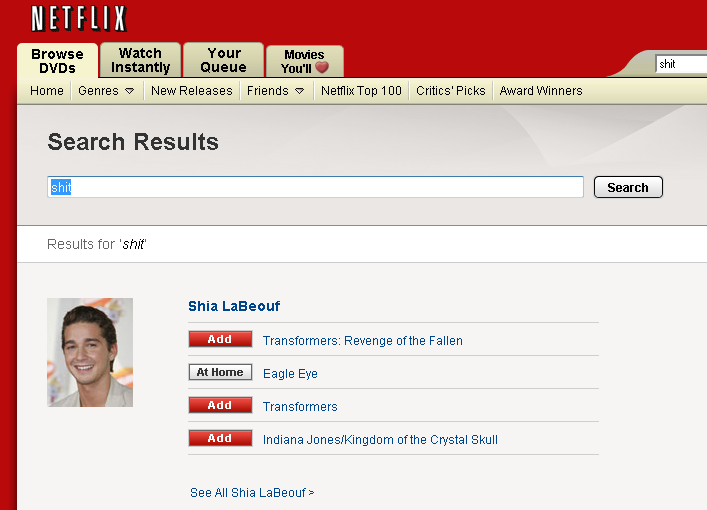Expand the Genres dropdown
Image resolution: width=707 pixels, height=510 pixels.
(106, 91)
